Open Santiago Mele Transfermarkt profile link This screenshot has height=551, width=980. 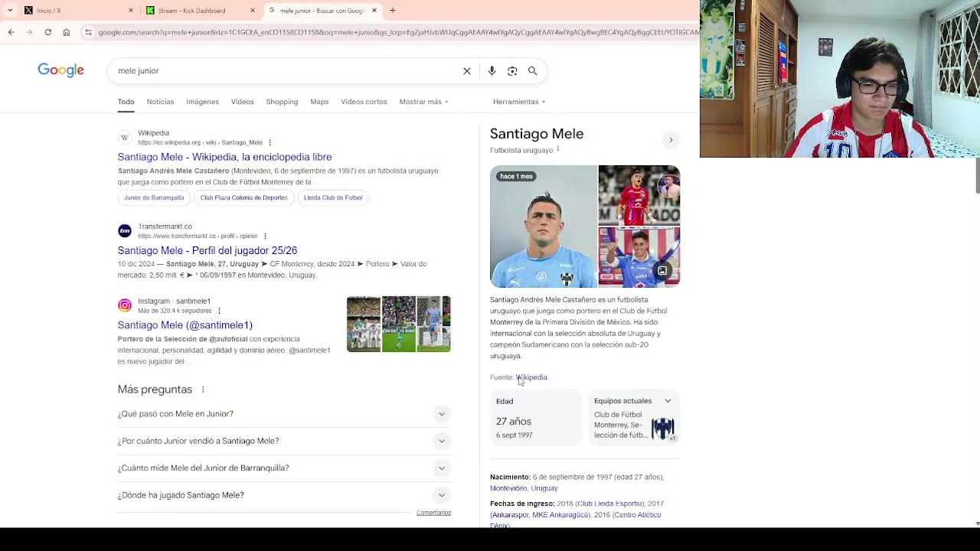click(x=207, y=250)
